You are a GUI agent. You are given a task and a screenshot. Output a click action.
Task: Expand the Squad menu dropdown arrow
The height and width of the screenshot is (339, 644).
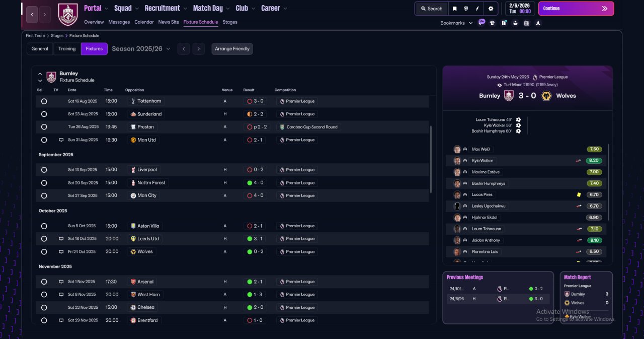137,9
